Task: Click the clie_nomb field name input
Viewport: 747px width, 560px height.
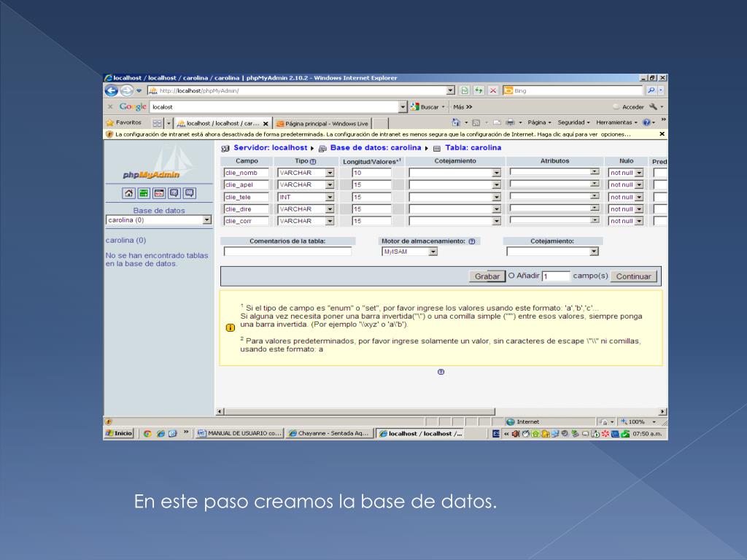Action: 246,173
